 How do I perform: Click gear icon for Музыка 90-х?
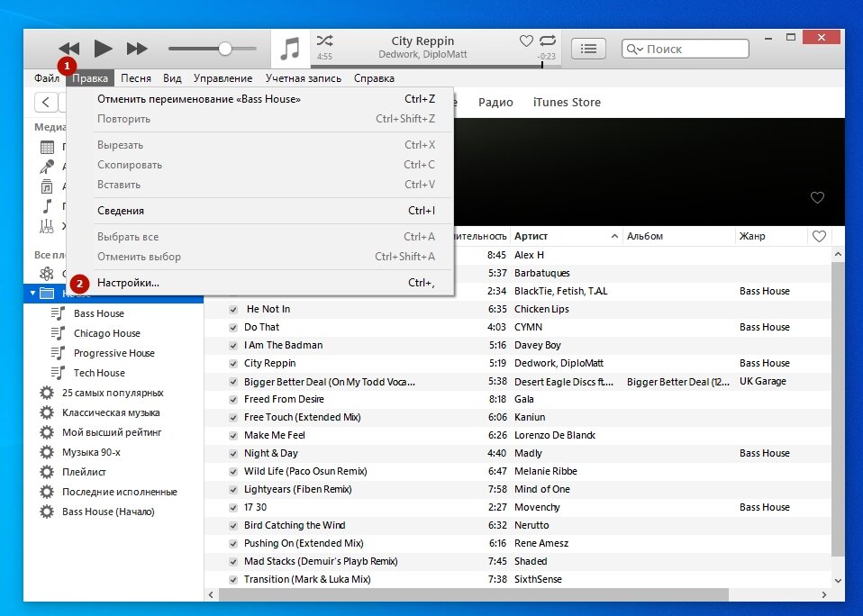point(47,452)
